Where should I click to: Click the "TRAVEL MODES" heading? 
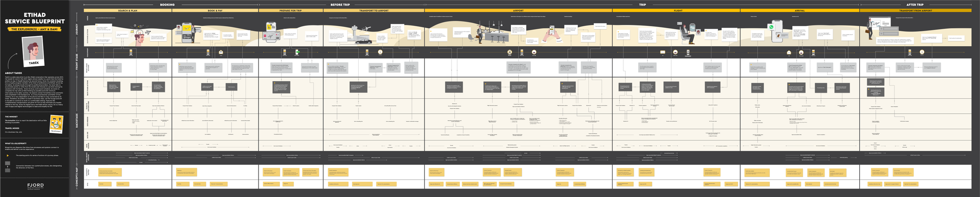12,128
